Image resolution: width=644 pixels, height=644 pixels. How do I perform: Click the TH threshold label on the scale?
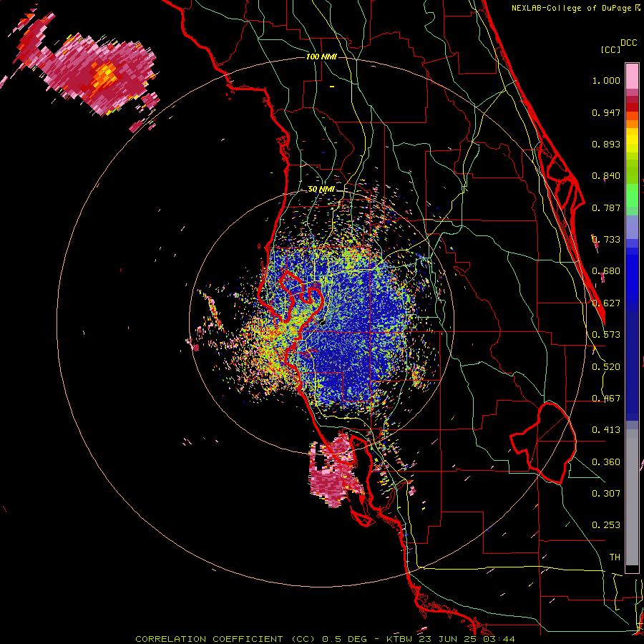(615, 557)
